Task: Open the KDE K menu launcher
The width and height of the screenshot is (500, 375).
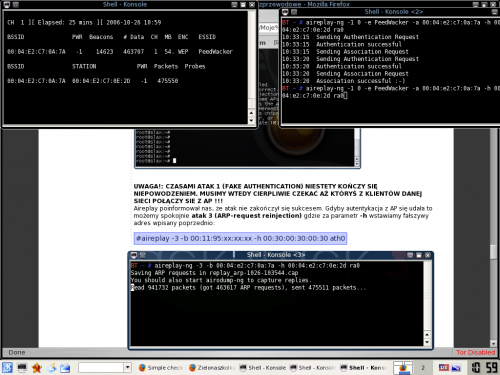Action: (x=7, y=368)
